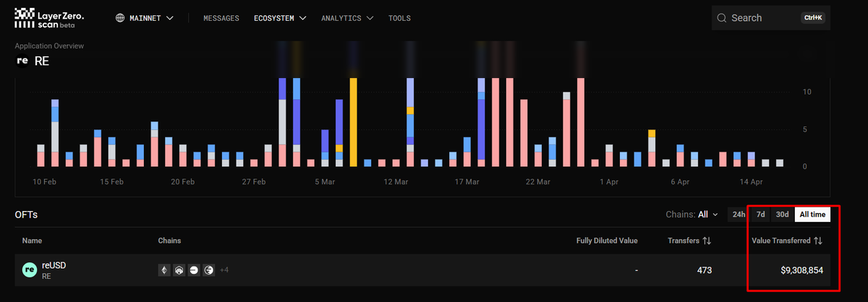Click the 22 Mar axis label
This screenshot has height=302, width=868.
pyautogui.click(x=537, y=182)
